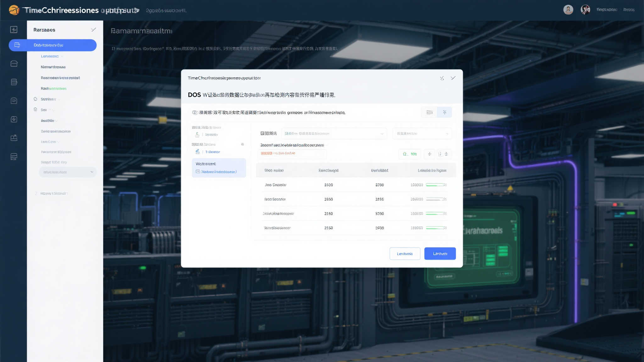Click the plus icon button above the table
This screenshot has height=362, width=644.
click(429, 154)
